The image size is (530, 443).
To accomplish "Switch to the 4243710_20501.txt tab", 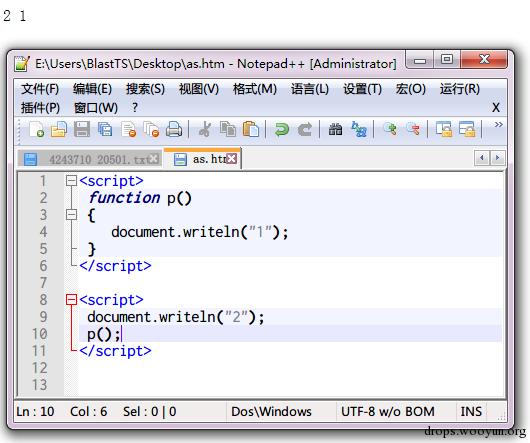I will (90, 159).
